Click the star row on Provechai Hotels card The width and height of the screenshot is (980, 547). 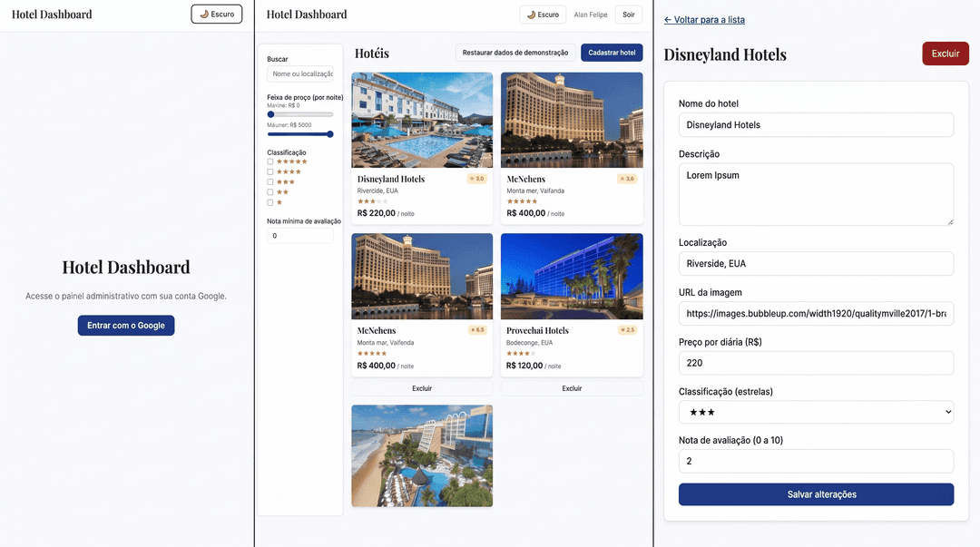[x=521, y=353]
